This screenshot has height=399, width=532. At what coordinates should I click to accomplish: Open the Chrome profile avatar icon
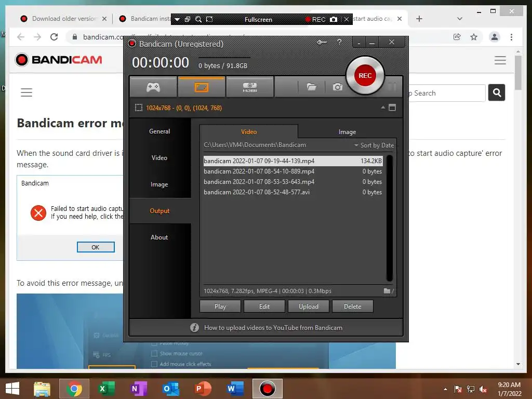[x=495, y=37]
